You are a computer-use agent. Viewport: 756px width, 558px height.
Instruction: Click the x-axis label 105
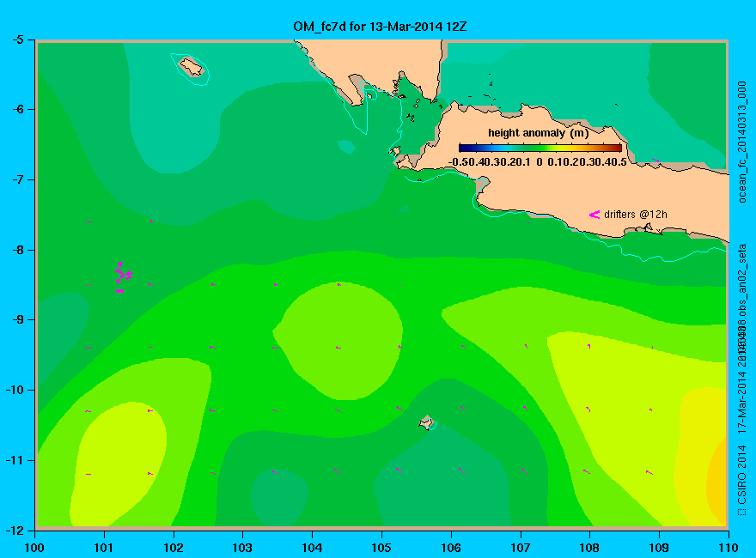[x=381, y=548]
